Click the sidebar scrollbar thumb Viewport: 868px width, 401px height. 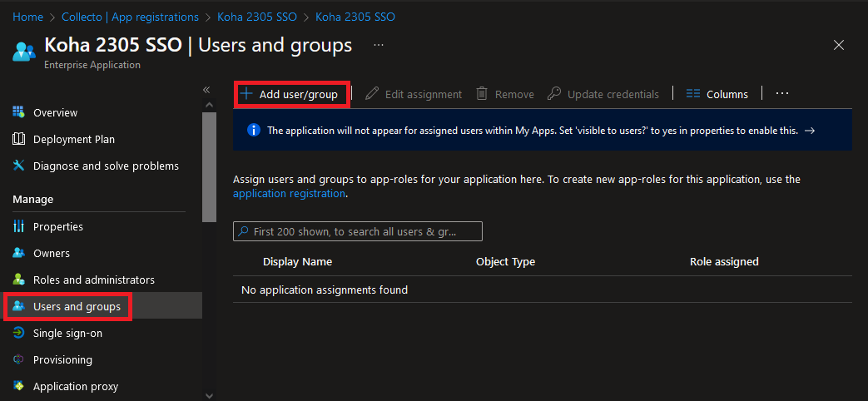pyautogui.click(x=209, y=167)
